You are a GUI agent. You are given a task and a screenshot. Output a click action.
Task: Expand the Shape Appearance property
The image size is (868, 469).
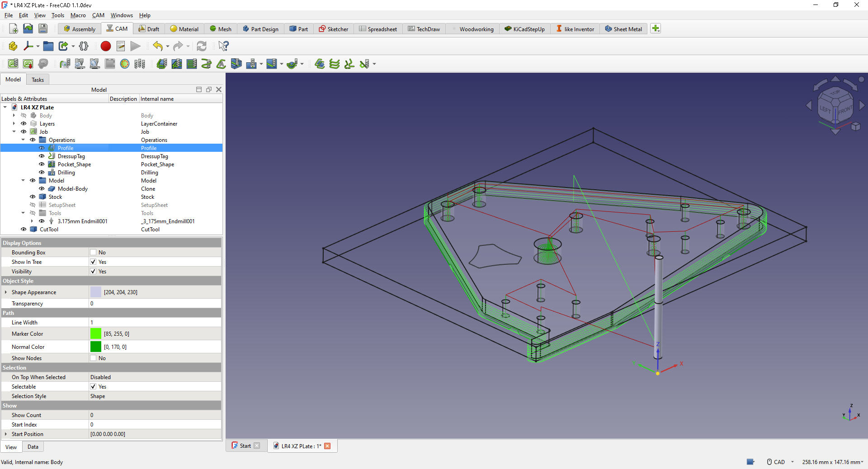tap(6, 292)
